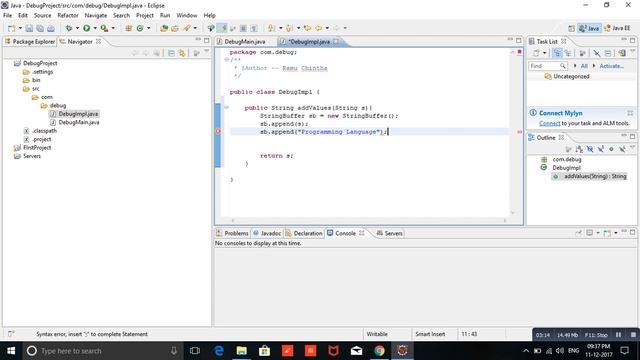This screenshot has height=360, width=640.
Task: Click the Search flashlight toolbar icon
Action: 187,28
